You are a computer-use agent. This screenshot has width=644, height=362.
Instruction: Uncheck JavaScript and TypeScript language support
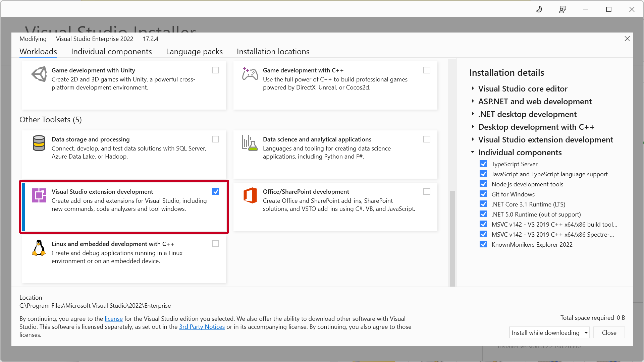click(483, 174)
